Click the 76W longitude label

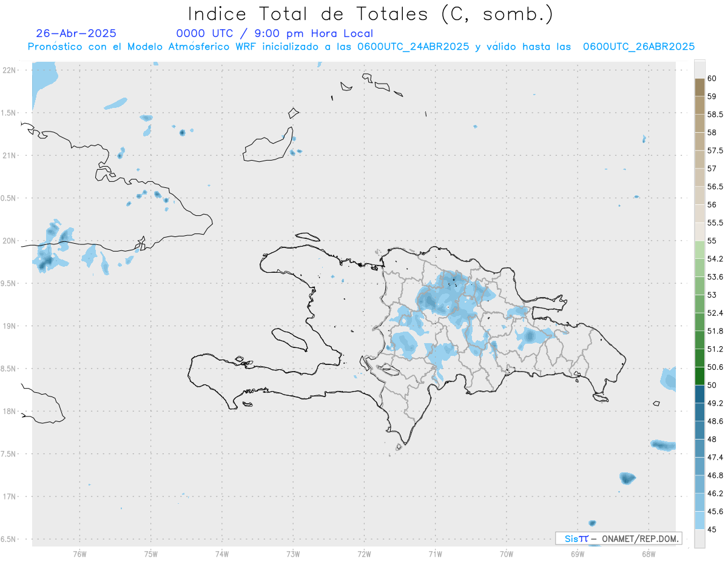coord(79,554)
